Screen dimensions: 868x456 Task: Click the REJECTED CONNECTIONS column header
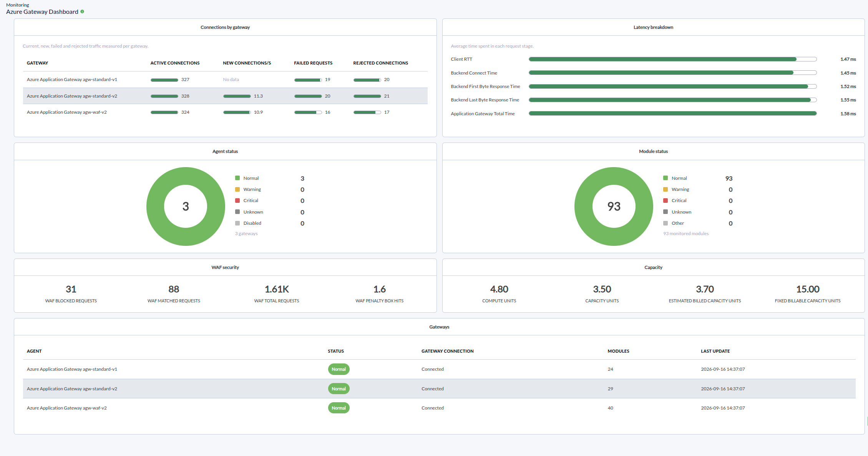coord(380,63)
